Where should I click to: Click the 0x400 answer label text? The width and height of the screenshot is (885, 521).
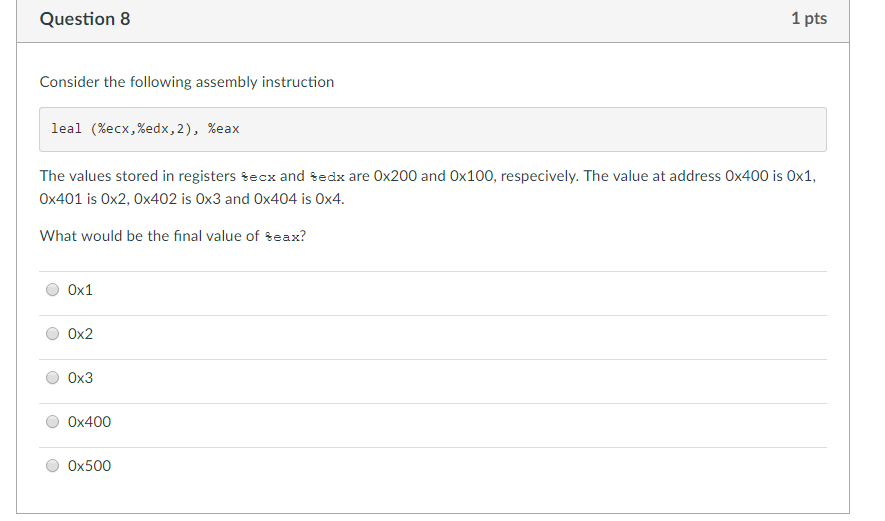pos(90,422)
